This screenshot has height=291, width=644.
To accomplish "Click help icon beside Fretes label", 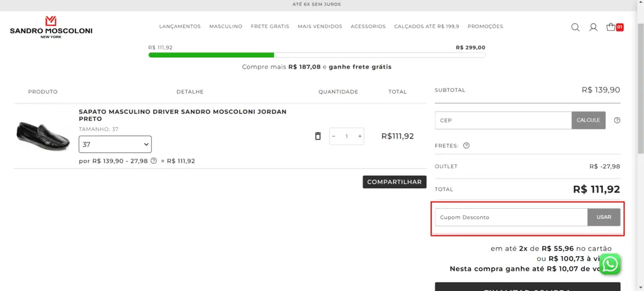I will [x=466, y=145].
